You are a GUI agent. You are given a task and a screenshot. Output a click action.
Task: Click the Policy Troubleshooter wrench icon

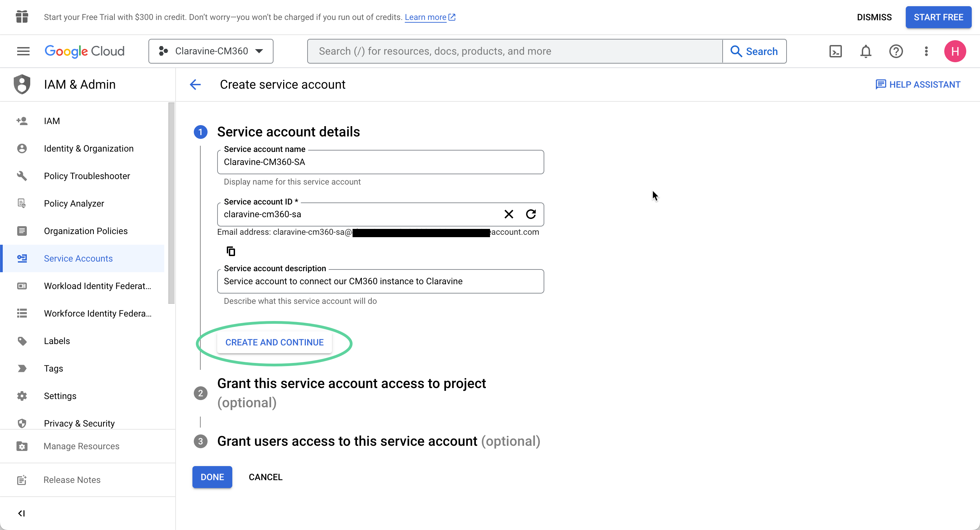click(22, 176)
